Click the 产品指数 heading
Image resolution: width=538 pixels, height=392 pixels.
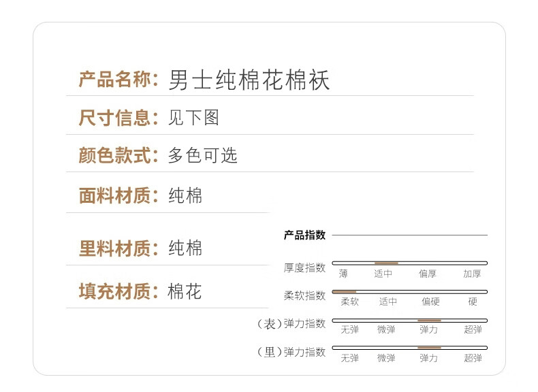click(304, 235)
